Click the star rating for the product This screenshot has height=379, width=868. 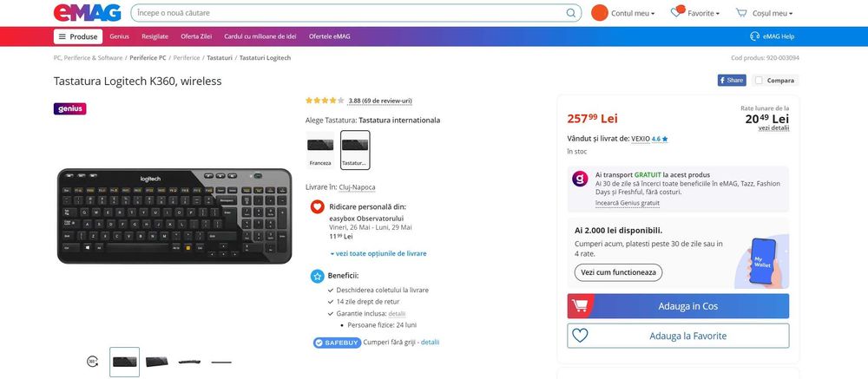point(325,101)
